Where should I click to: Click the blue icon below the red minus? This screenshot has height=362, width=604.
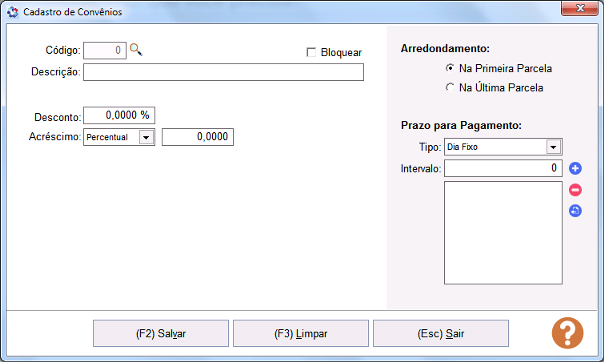click(x=575, y=211)
